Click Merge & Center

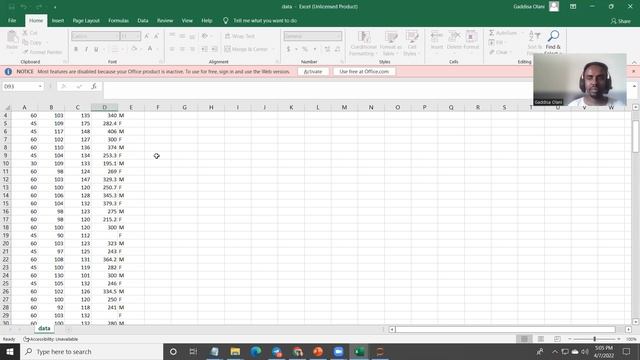(246, 49)
